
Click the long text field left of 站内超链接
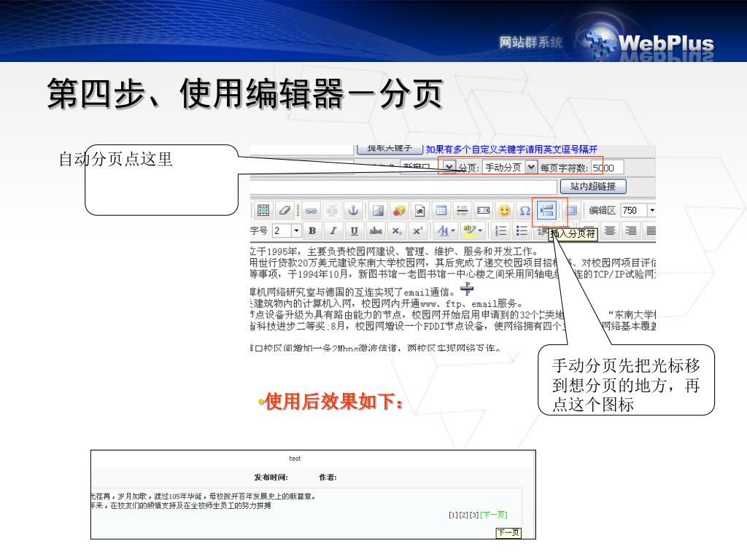click(403, 187)
